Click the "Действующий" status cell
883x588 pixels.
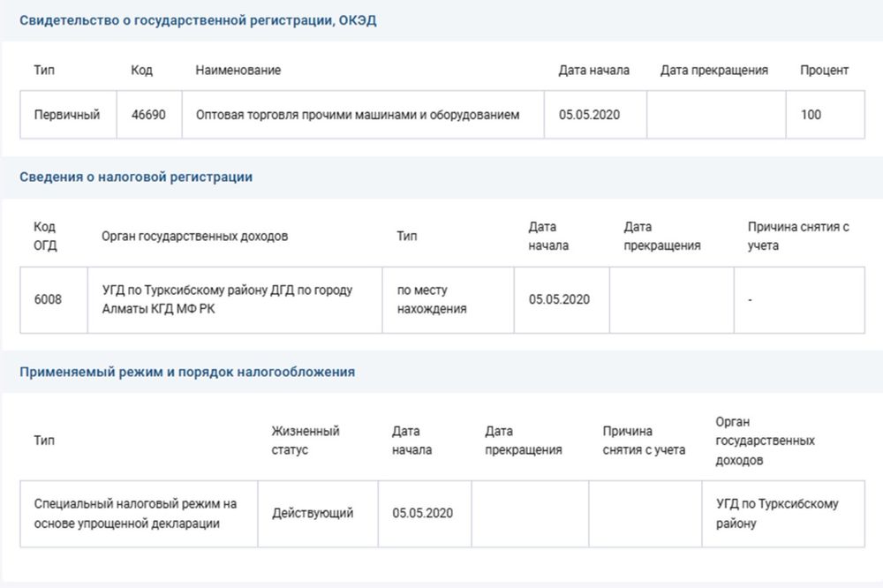[313, 513]
